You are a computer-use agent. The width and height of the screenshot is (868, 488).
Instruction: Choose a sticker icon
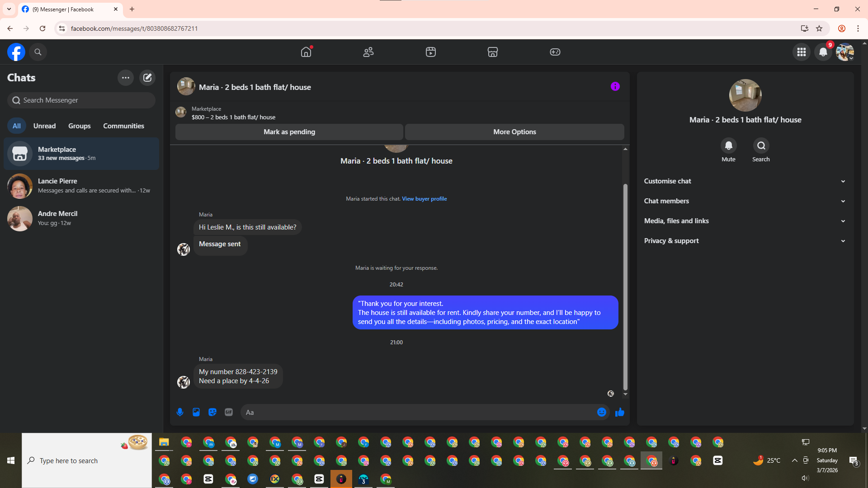[x=212, y=412]
